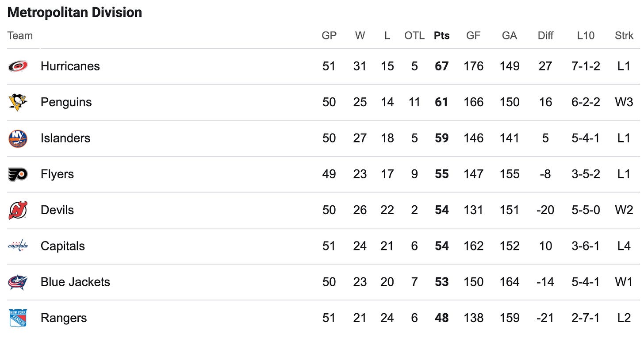Click the OTL column header
Image resolution: width=644 pixels, height=342 pixels.
click(414, 36)
